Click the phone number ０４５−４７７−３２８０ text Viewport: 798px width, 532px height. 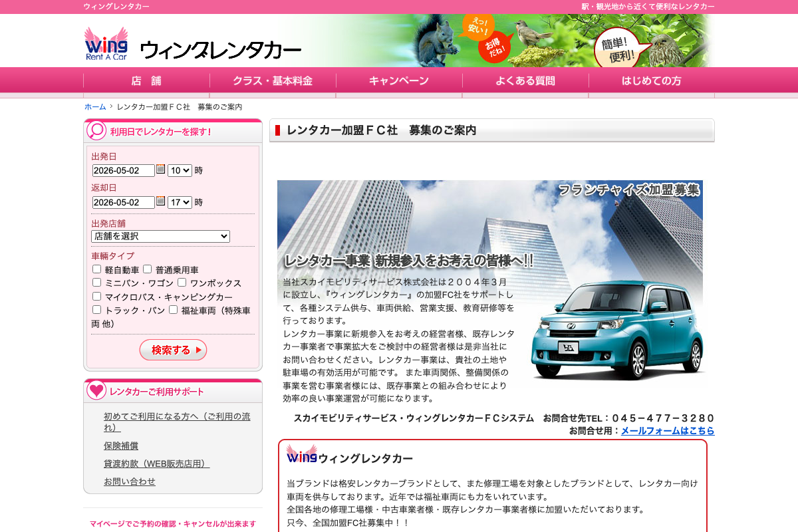point(663,418)
